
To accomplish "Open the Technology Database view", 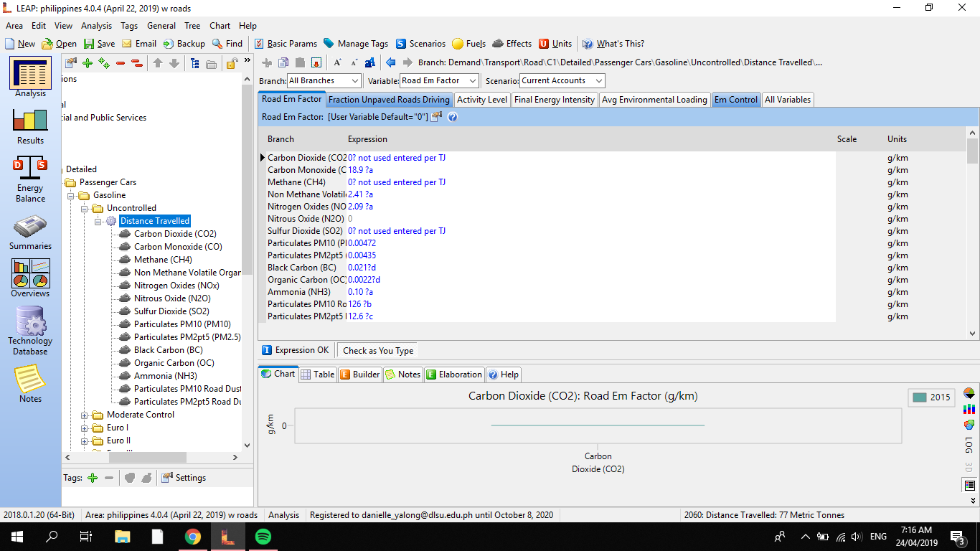I will point(30,331).
